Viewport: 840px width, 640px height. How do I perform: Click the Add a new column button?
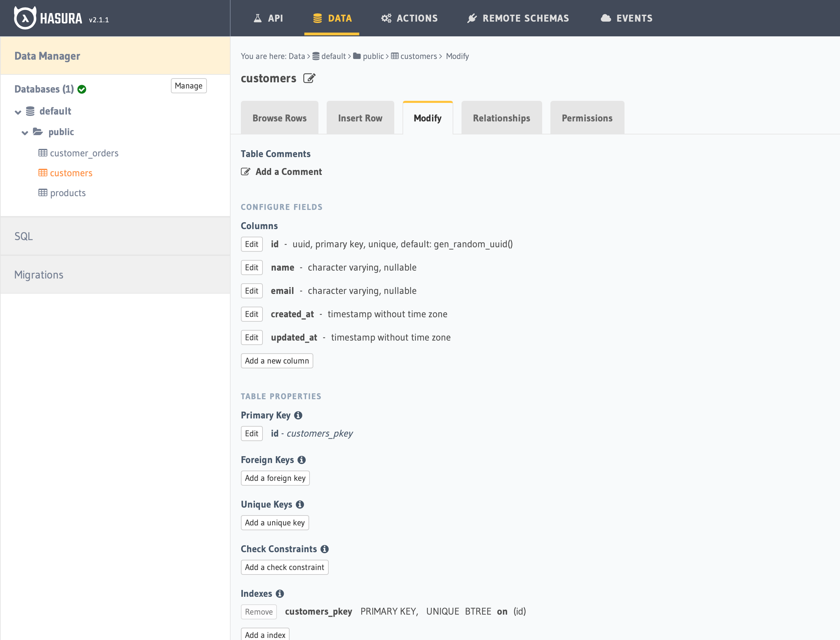coord(277,361)
